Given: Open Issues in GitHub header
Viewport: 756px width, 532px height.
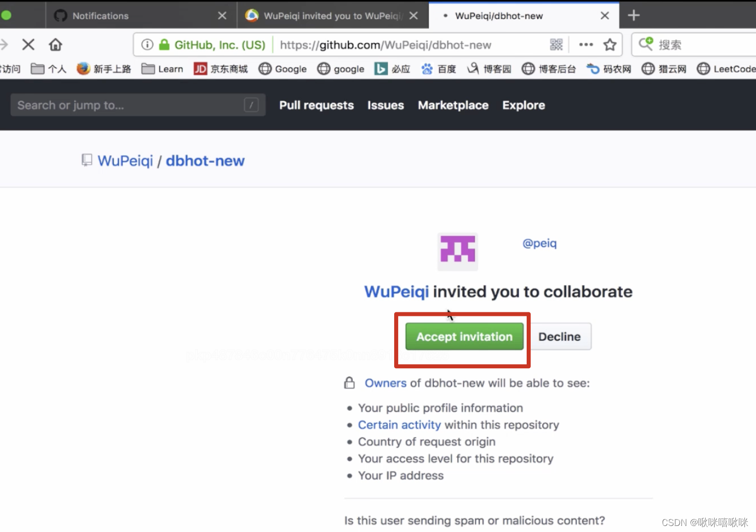Looking at the screenshot, I should point(386,105).
